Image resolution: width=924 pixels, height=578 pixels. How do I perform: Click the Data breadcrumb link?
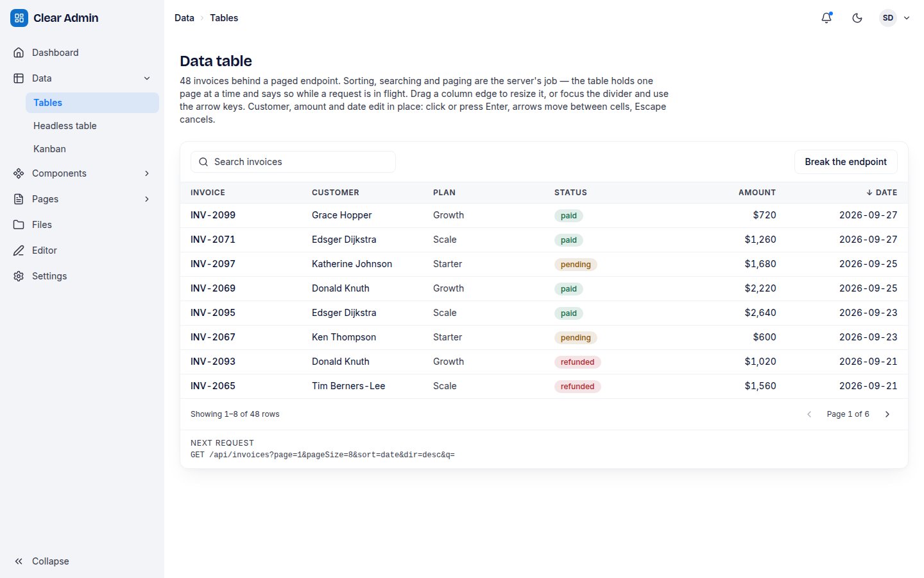click(184, 18)
